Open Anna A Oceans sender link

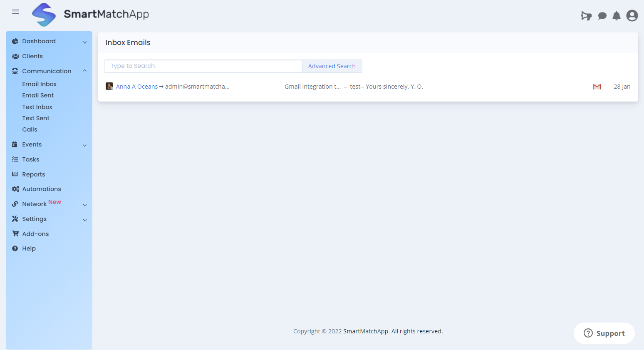tap(137, 87)
